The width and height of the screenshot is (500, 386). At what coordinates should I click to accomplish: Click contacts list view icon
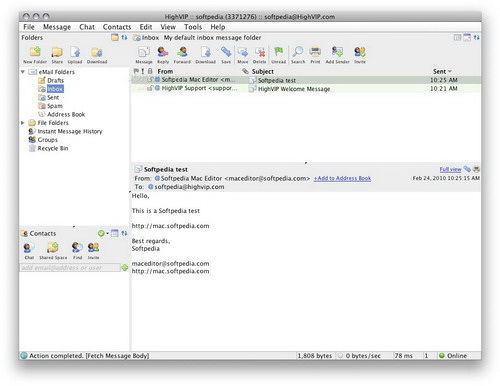115,233
